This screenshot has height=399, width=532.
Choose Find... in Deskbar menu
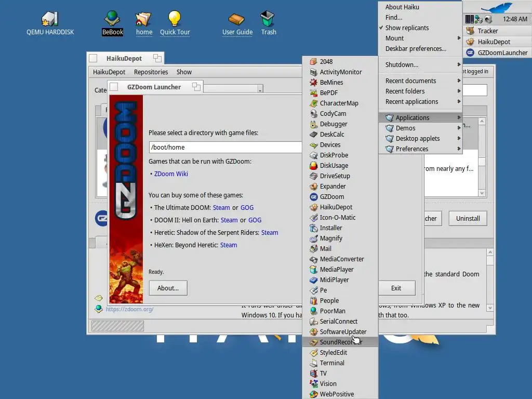[x=420, y=17]
